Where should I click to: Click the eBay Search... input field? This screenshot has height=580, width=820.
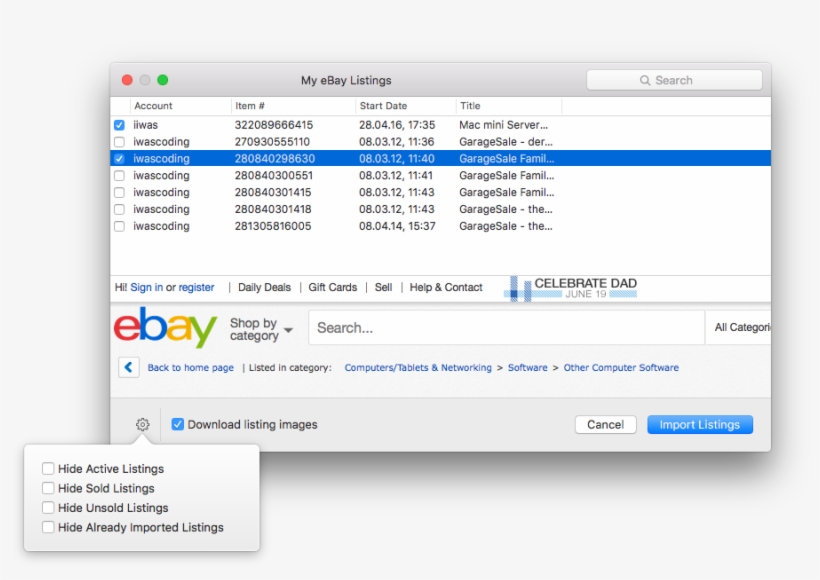click(x=505, y=328)
